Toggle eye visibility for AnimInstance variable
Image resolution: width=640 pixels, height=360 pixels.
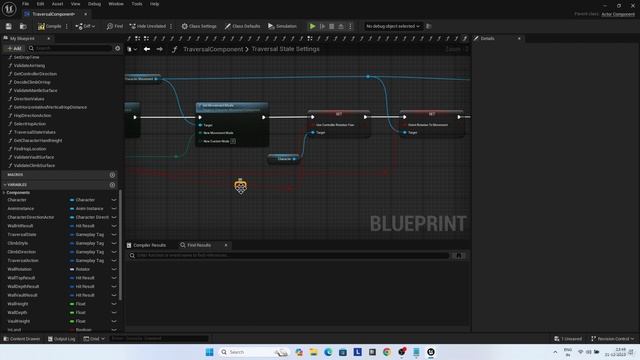point(114,209)
